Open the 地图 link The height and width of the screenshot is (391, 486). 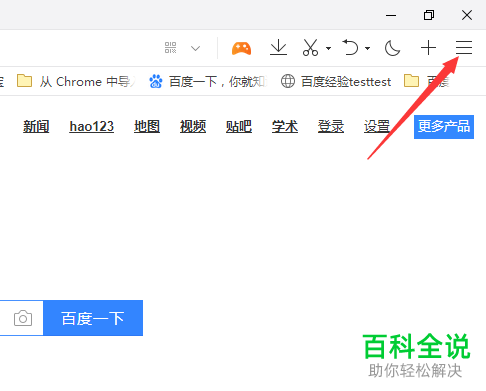[147, 127]
